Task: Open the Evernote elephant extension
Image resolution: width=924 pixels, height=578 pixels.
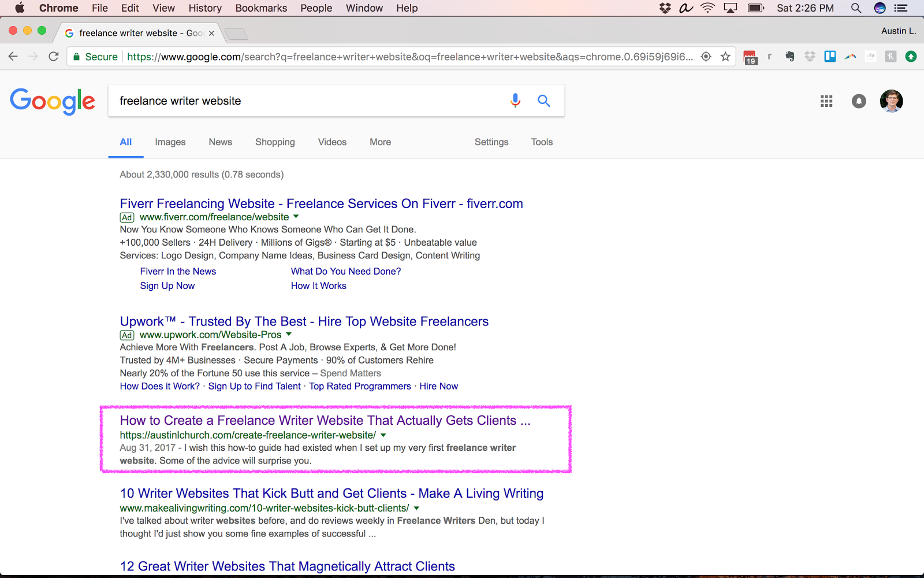Action: pos(789,56)
